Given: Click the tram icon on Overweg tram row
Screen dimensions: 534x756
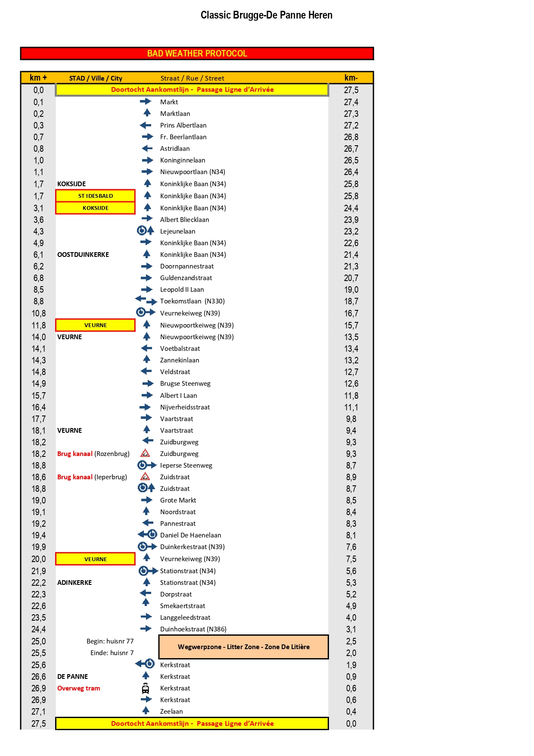Looking at the screenshot, I should point(146,688).
